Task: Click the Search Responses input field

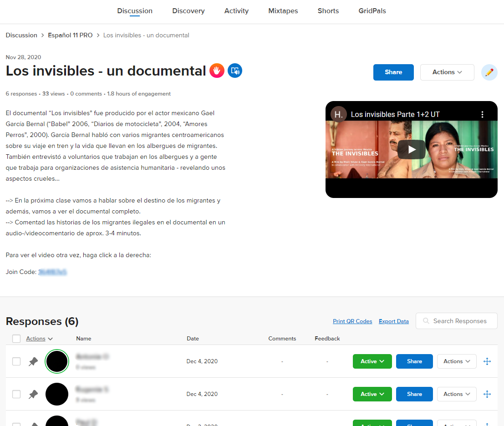Action: click(460, 321)
